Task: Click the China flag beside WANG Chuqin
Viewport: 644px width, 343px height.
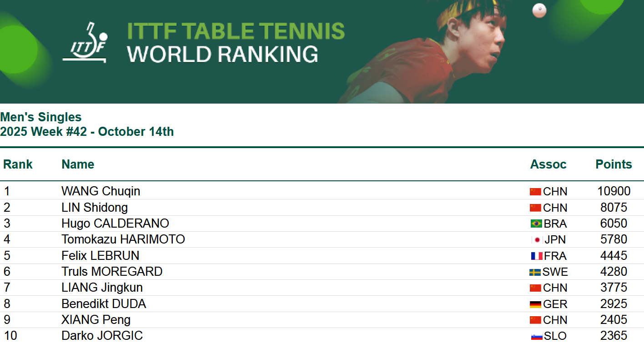Action: 535,192
